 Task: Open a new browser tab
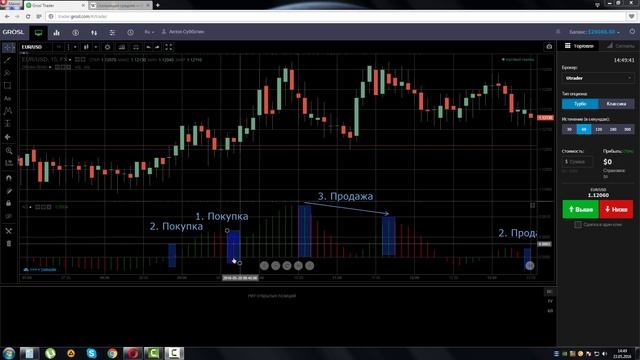[158, 5]
